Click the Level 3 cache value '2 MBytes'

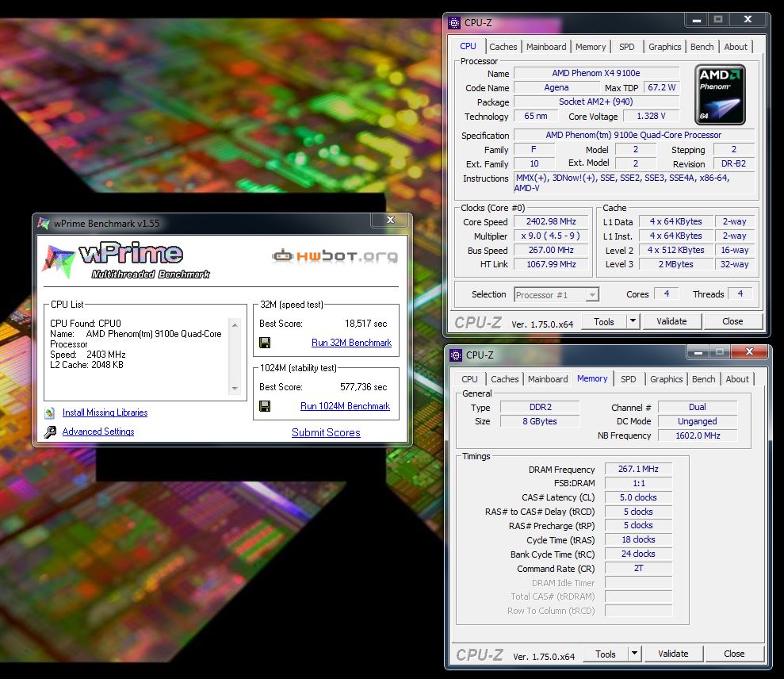click(675, 263)
